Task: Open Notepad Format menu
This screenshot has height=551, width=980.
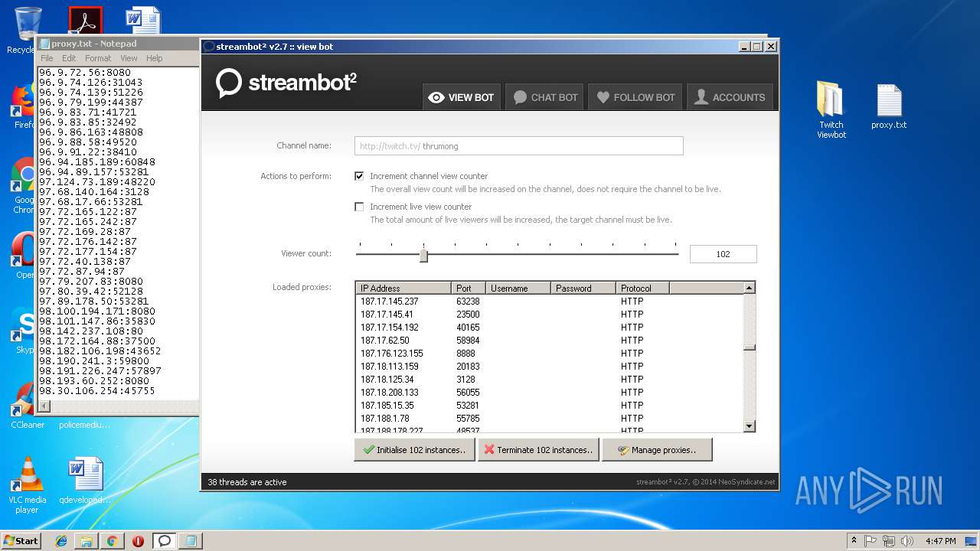Action: click(x=98, y=58)
